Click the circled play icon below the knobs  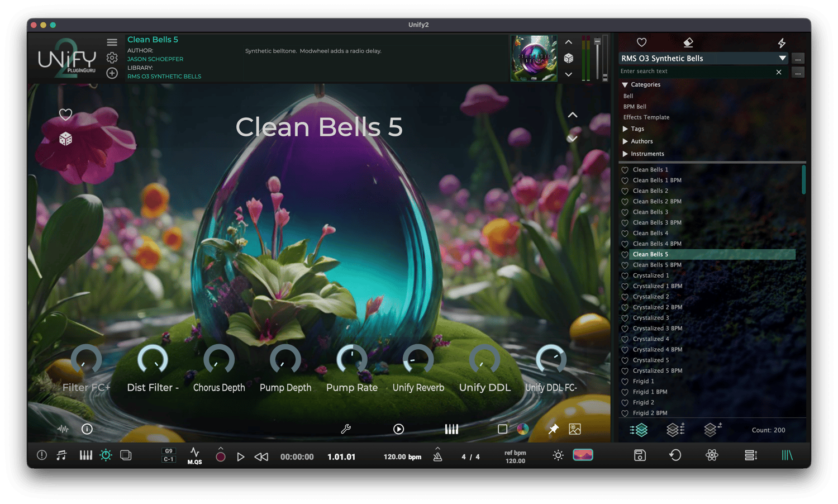[398, 429]
